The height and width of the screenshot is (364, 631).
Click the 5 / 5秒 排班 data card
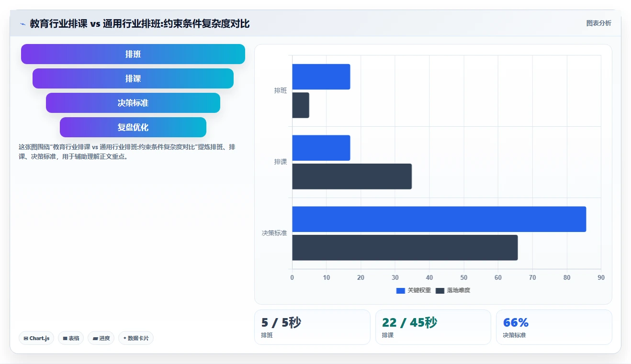(312, 327)
